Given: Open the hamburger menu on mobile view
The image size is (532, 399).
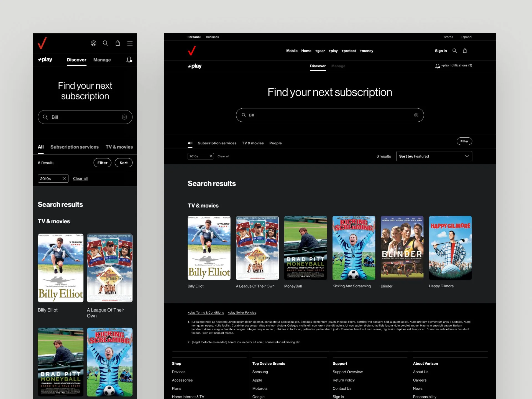Looking at the screenshot, I should [130, 43].
